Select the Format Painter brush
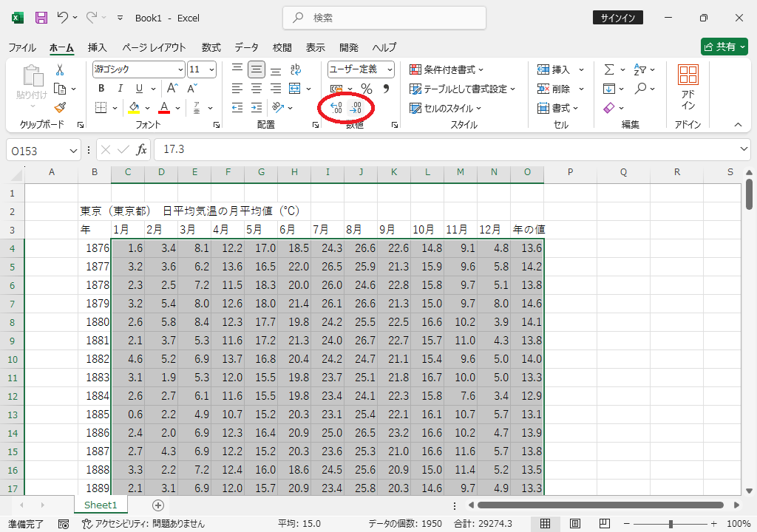 click(60, 108)
